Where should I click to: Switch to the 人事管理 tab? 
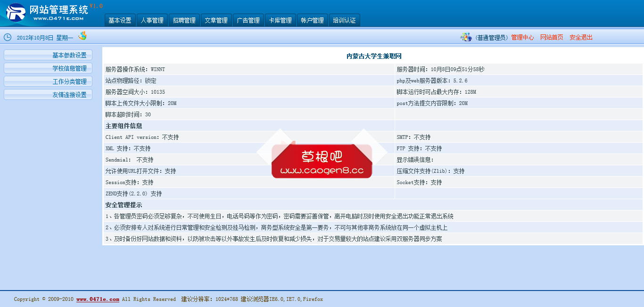152,20
